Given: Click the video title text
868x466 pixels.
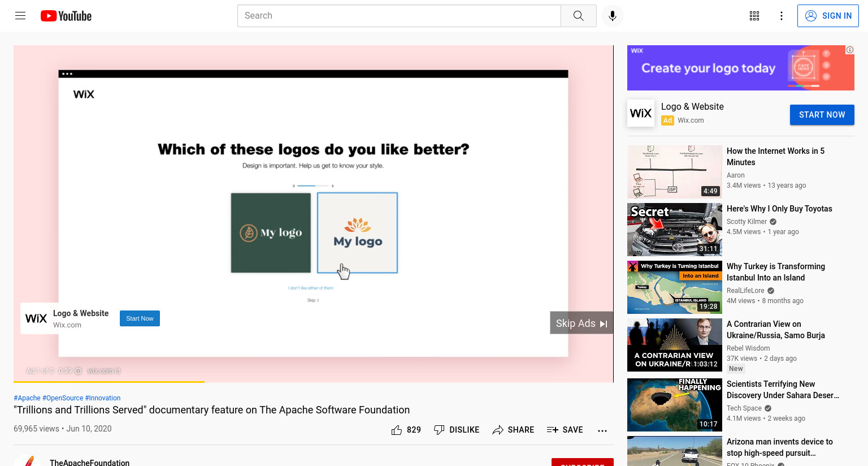Looking at the screenshot, I should pyautogui.click(x=211, y=410).
